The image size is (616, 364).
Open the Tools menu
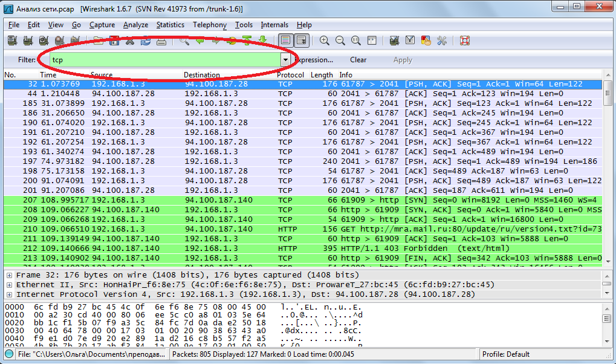[244, 25]
